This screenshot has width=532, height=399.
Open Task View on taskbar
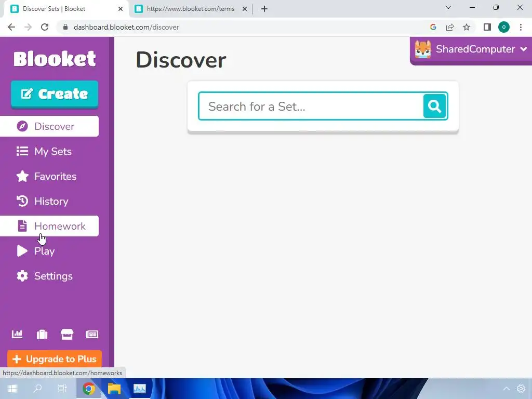coord(62,389)
